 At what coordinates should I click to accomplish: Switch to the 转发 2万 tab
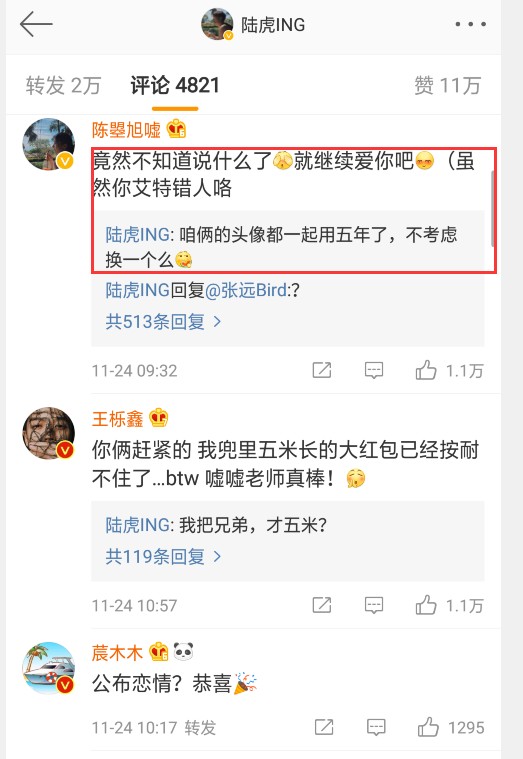(x=63, y=86)
